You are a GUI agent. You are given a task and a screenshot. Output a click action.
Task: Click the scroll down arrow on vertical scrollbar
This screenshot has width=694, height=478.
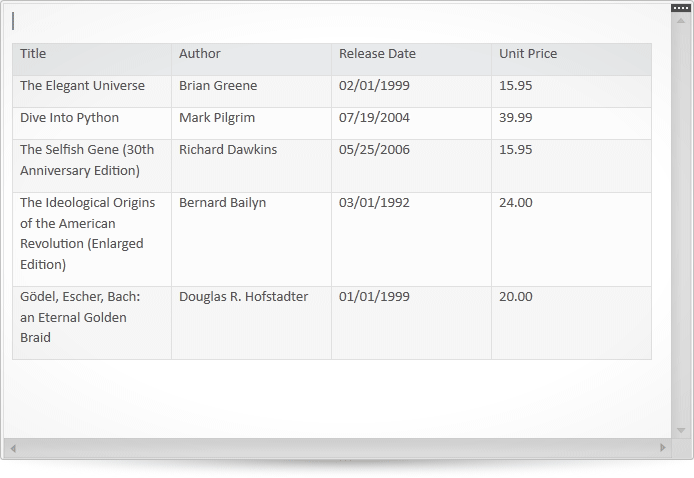(681, 430)
